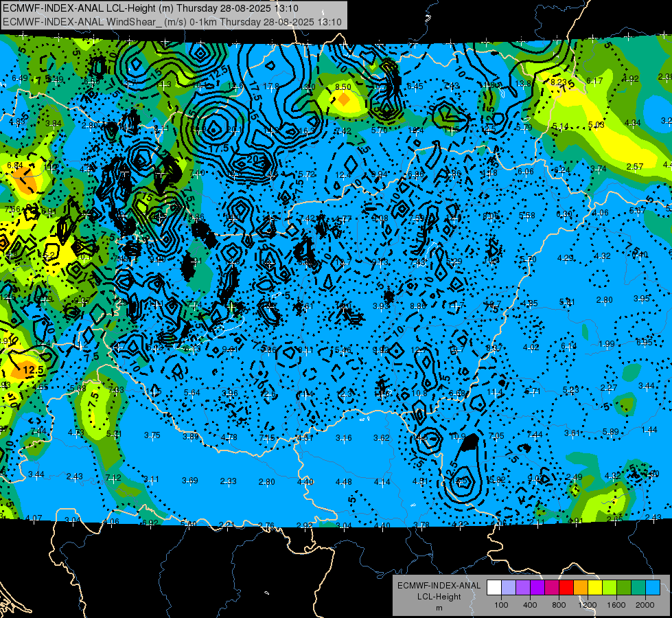Image resolution: width=672 pixels, height=618 pixels.
Task: Click the orange legend color box
Action: point(581,588)
